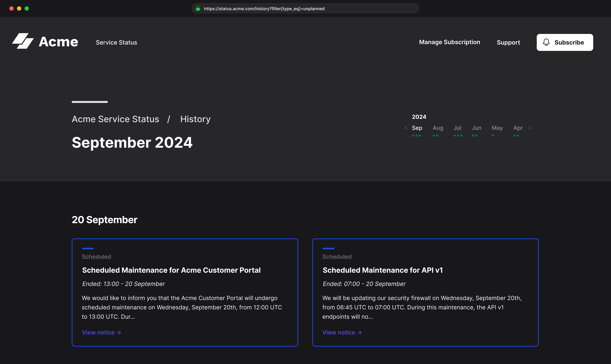Click the bell icon on Subscribe button

tap(546, 42)
